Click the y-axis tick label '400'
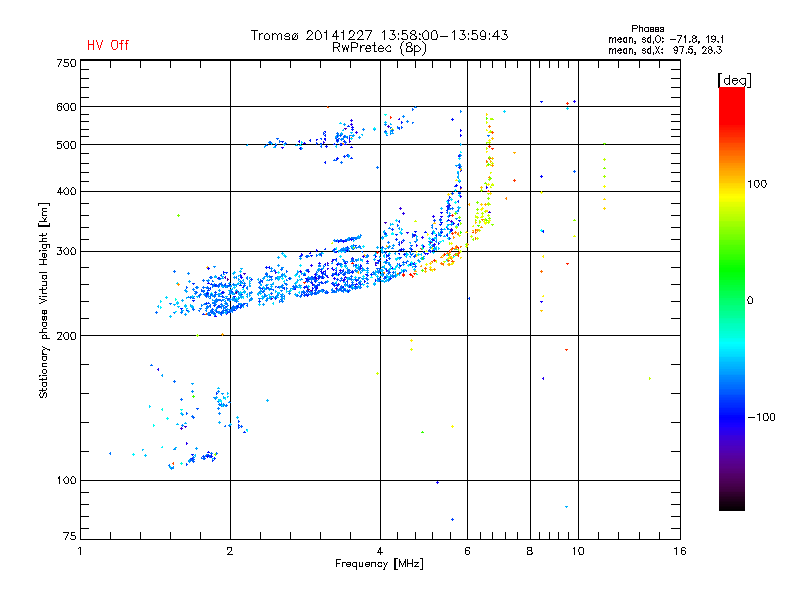 click(66, 191)
